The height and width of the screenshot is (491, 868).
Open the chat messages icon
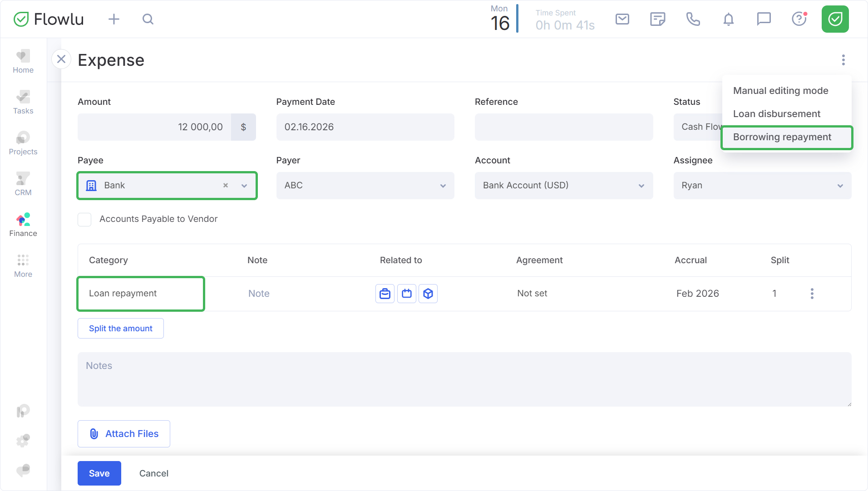764,19
